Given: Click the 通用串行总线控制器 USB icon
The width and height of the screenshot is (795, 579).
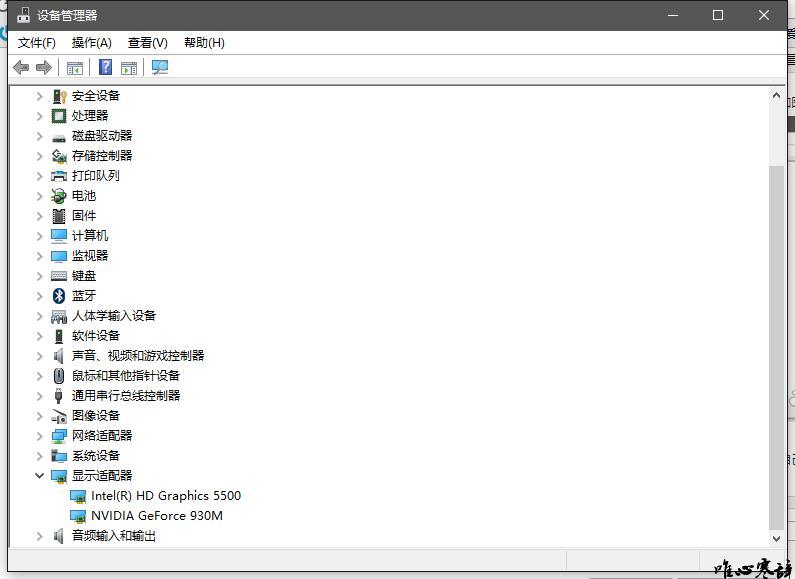Looking at the screenshot, I should coord(59,396).
